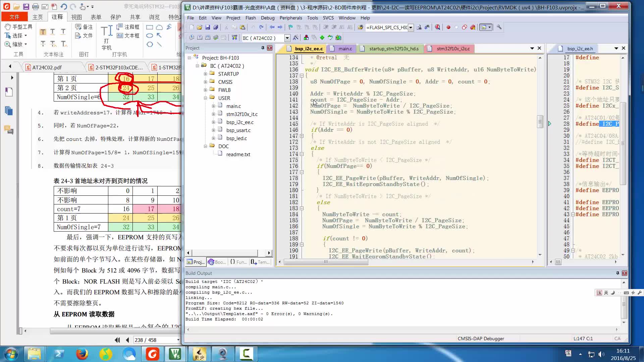Screen dimensions: 644x362
Task: Redo the last action in Keil
Action: tap(261, 27)
